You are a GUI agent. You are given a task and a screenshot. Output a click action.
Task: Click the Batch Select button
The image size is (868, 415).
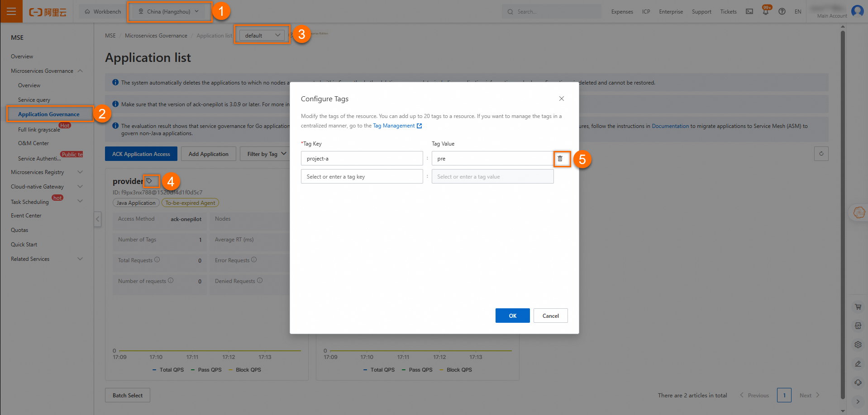(x=128, y=395)
